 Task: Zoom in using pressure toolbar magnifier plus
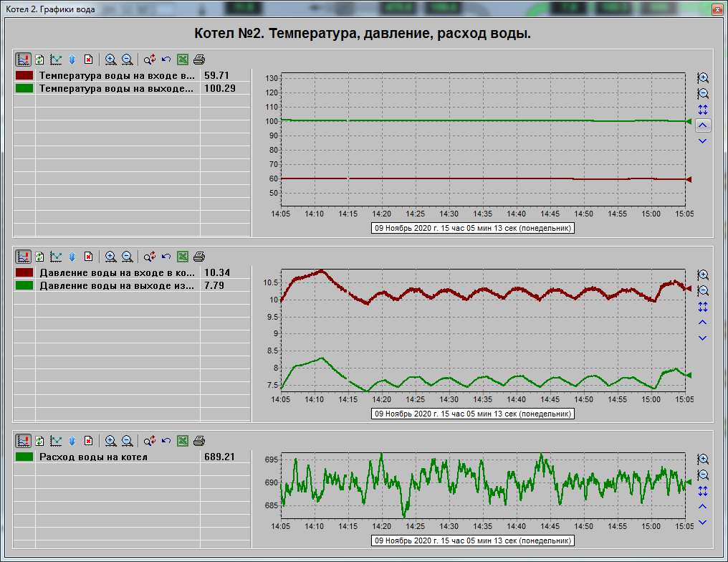pyautogui.click(x=110, y=257)
